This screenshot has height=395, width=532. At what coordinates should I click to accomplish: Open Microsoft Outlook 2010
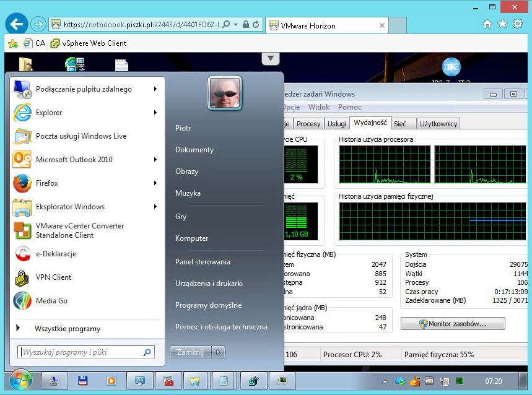click(74, 160)
